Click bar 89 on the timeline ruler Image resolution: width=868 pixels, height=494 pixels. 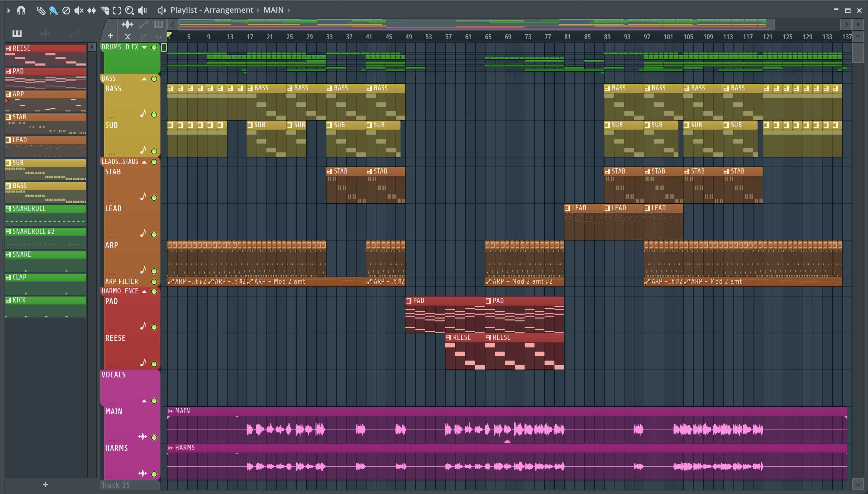(607, 37)
